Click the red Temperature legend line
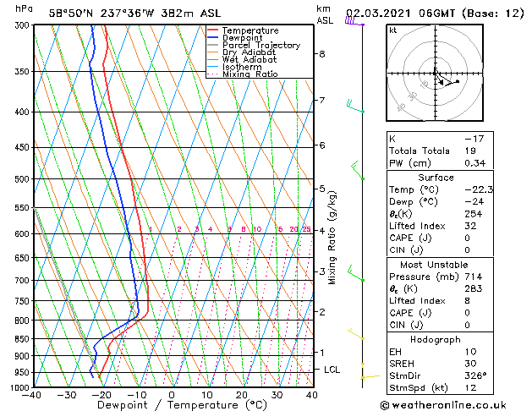Screen dimensions: 532x411 pyautogui.click(x=213, y=30)
